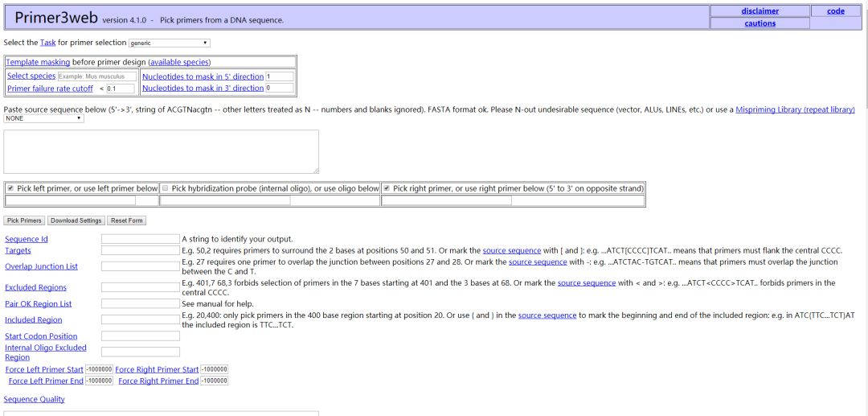The width and height of the screenshot is (868, 416).
Task: Focus the Included Region input field
Action: coord(141,319)
